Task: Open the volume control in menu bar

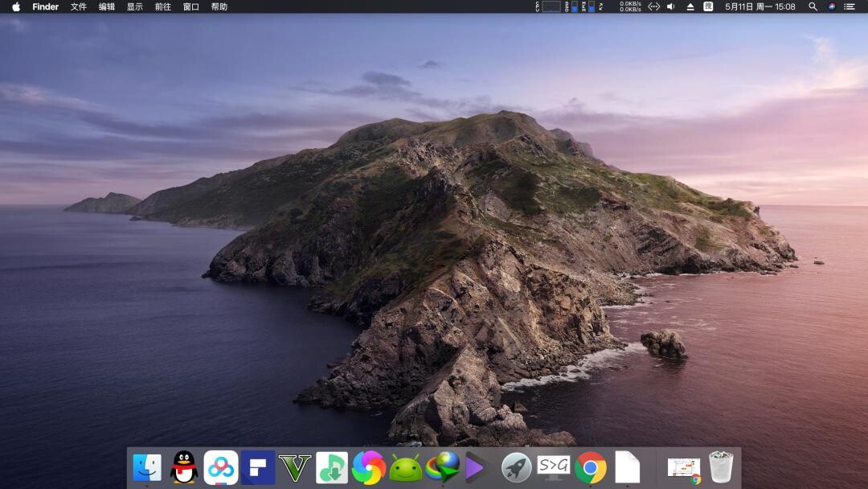Action: [x=671, y=6]
